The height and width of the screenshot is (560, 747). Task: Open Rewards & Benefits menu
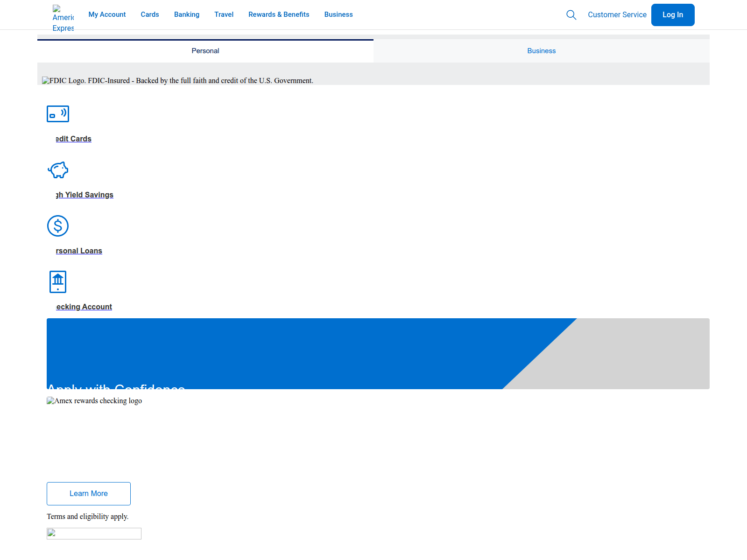pyautogui.click(x=279, y=14)
